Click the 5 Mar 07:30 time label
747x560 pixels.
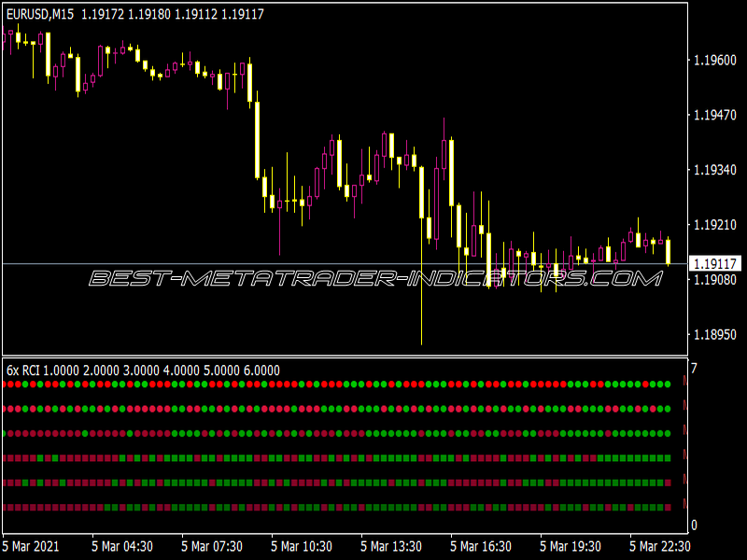(x=212, y=546)
